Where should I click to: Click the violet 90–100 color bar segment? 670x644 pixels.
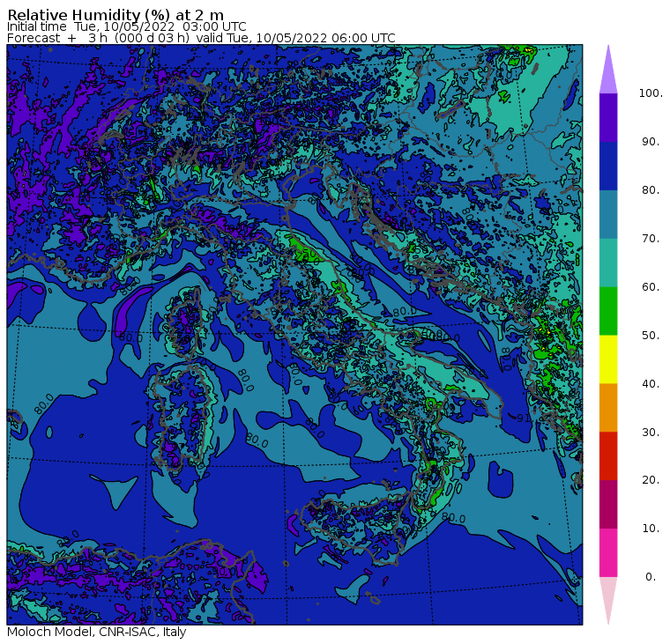point(608,117)
